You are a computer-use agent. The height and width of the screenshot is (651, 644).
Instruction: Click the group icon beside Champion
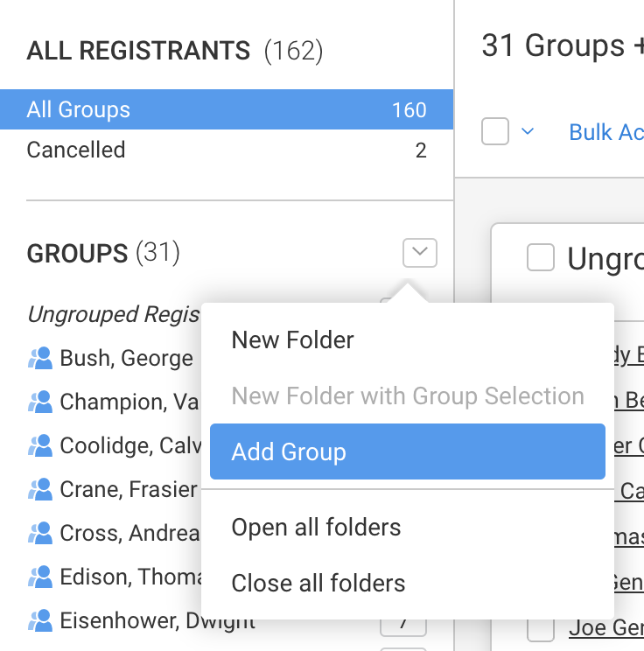tap(40, 402)
